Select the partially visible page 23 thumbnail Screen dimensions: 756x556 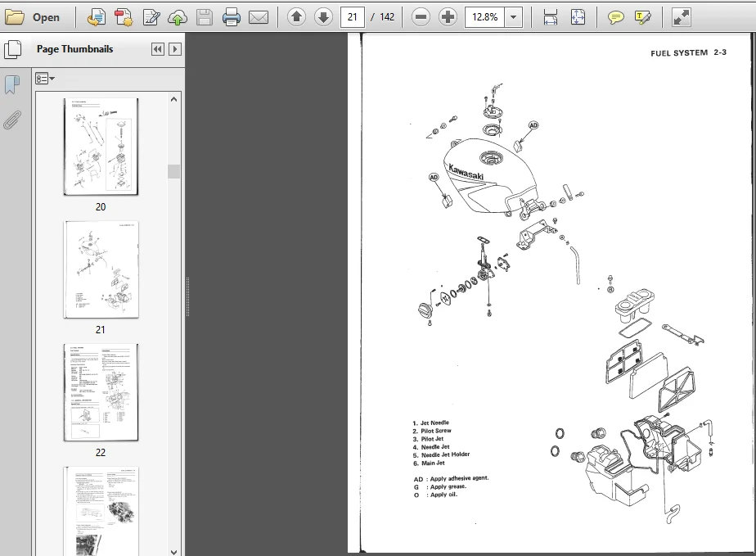[x=101, y=511]
